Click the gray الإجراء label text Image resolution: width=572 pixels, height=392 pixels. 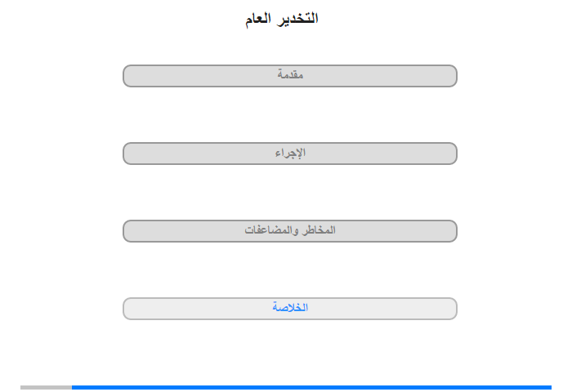(290, 153)
